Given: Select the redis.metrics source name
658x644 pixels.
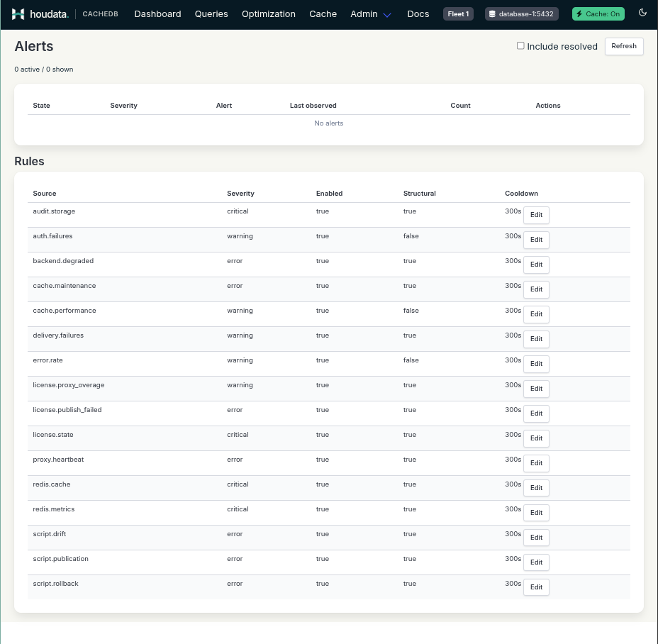Looking at the screenshot, I should coord(54,509).
